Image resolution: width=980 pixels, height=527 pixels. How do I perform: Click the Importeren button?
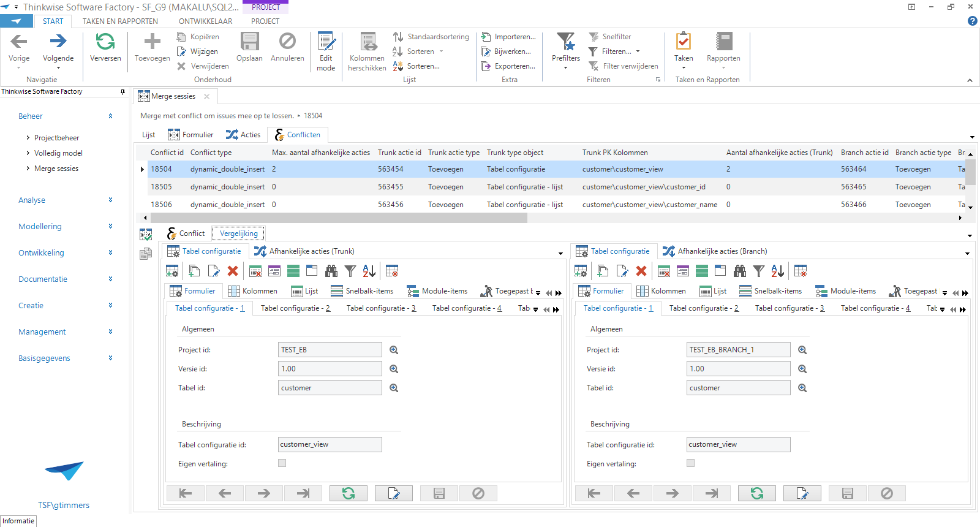[508, 37]
